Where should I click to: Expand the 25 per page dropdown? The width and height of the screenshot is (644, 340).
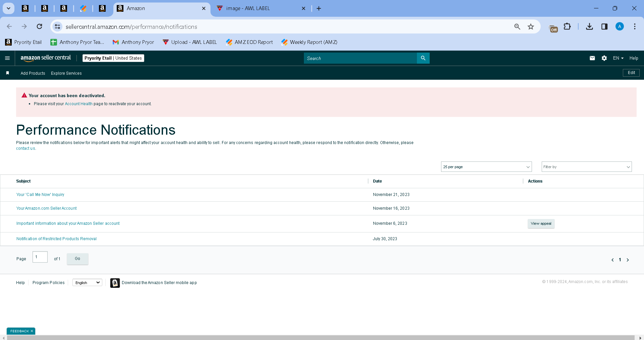[486, 167]
